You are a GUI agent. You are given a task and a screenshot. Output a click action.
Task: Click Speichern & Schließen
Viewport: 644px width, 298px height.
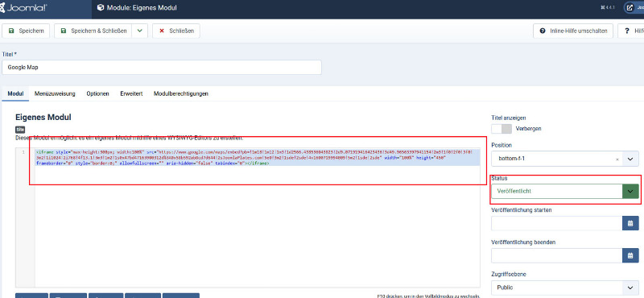(93, 31)
